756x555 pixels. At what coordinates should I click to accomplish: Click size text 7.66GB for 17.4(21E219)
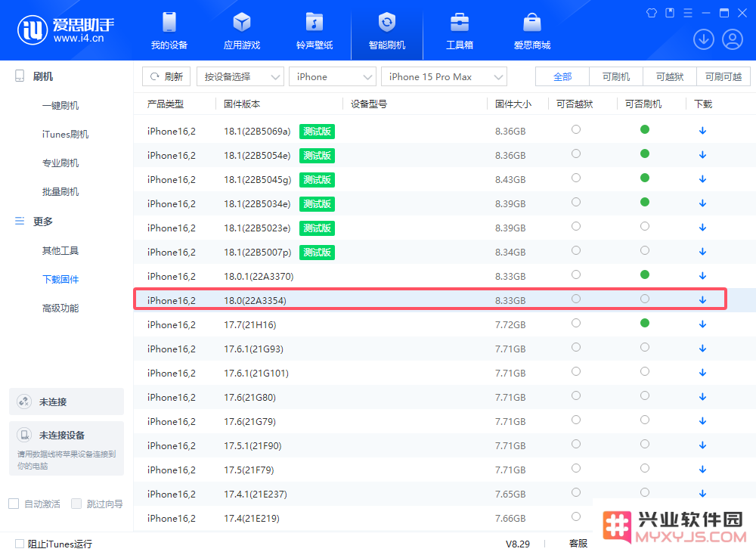pyautogui.click(x=510, y=519)
